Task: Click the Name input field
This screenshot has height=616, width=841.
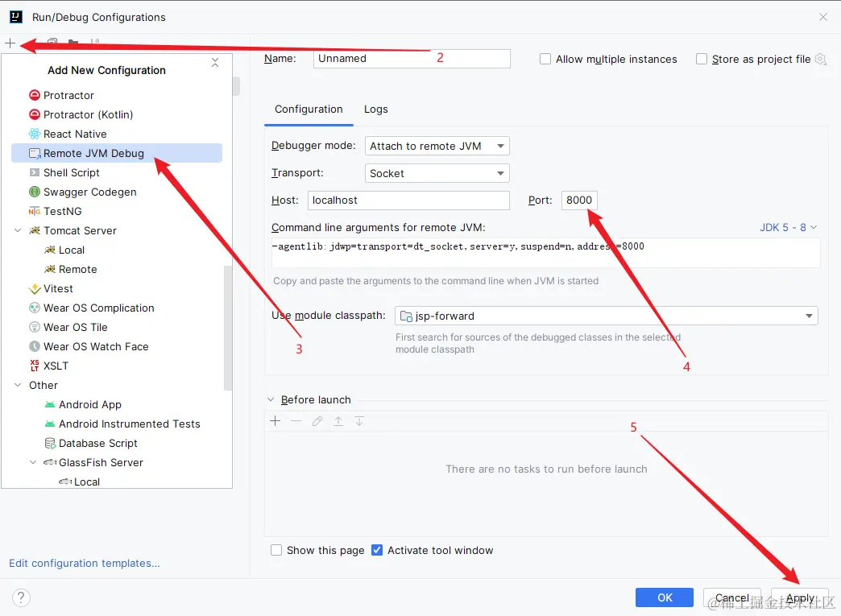Action: click(x=412, y=59)
